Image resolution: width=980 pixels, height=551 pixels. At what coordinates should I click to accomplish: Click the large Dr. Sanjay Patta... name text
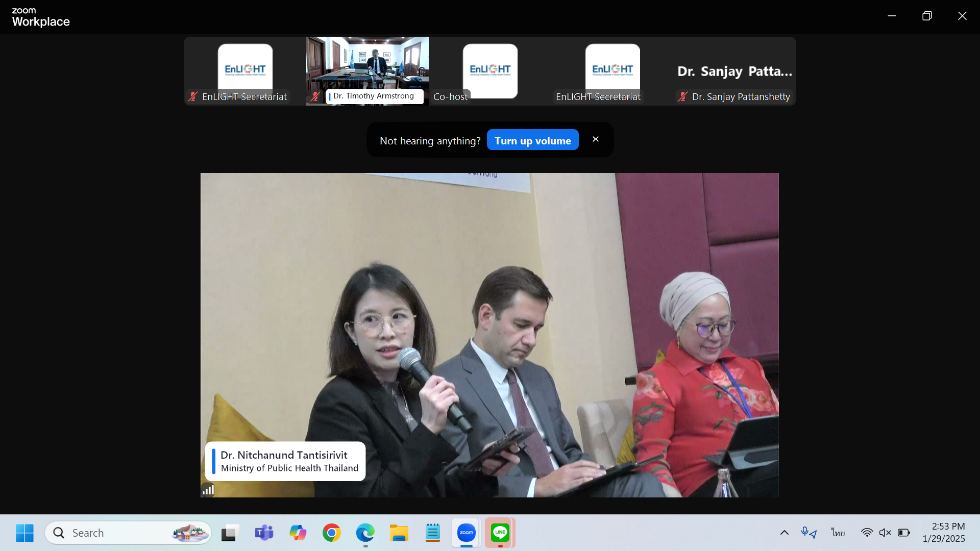click(x=734, y=71)
